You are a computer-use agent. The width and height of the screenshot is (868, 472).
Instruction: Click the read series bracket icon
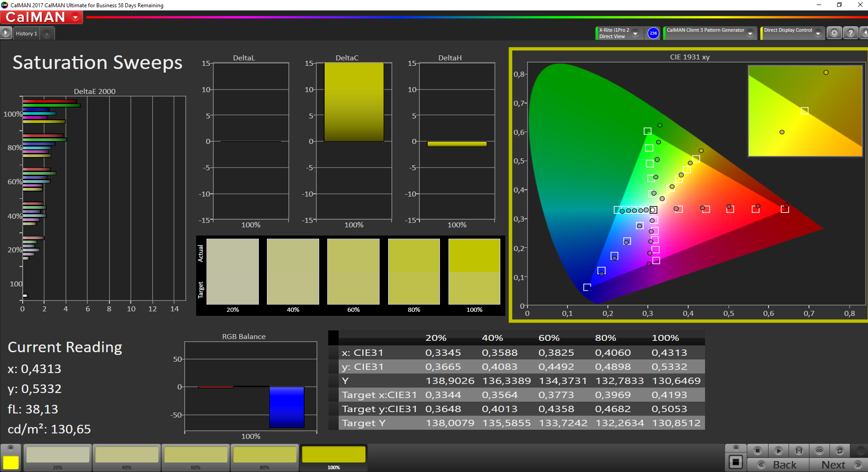tap(799, 451)
